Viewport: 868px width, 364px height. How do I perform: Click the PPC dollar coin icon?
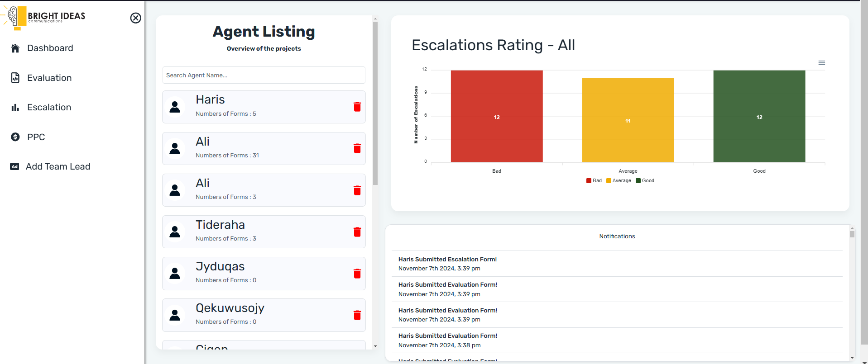coord(15,137)
